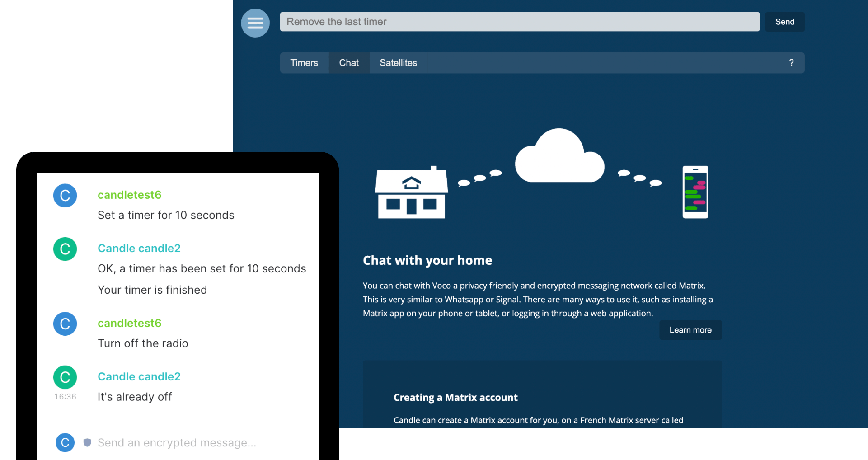
Task: Select the Chat tab
Action: click(x=349, y=63)
